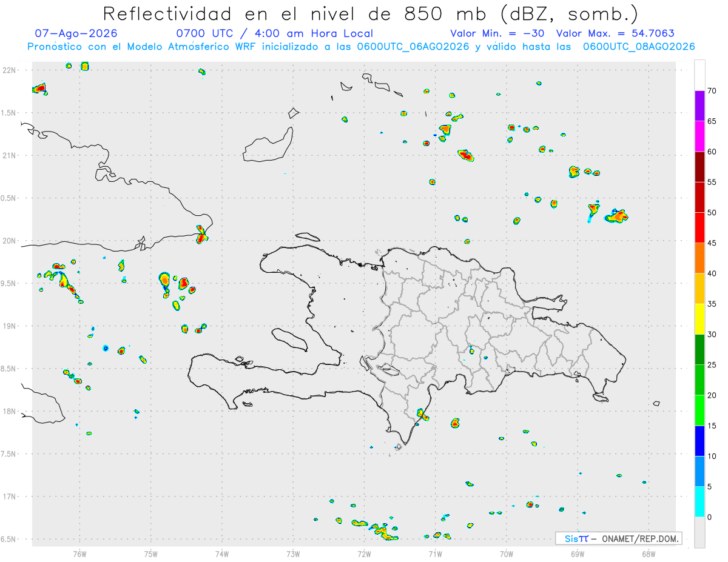
Task: Click the latitude label "19N"
Action: click(x=9, y=326)
